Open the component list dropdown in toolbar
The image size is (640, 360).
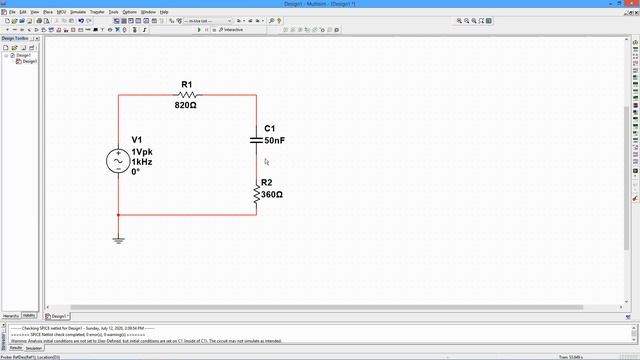tap(229, 21)
